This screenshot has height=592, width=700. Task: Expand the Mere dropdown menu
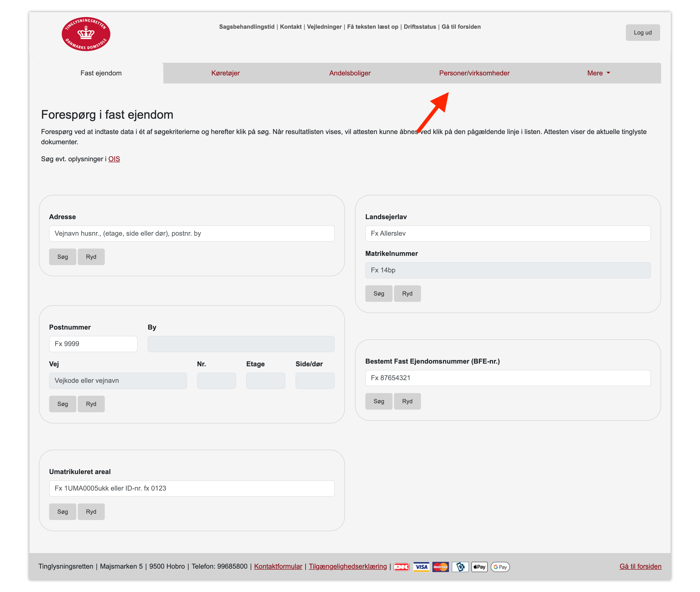[598, 73]
